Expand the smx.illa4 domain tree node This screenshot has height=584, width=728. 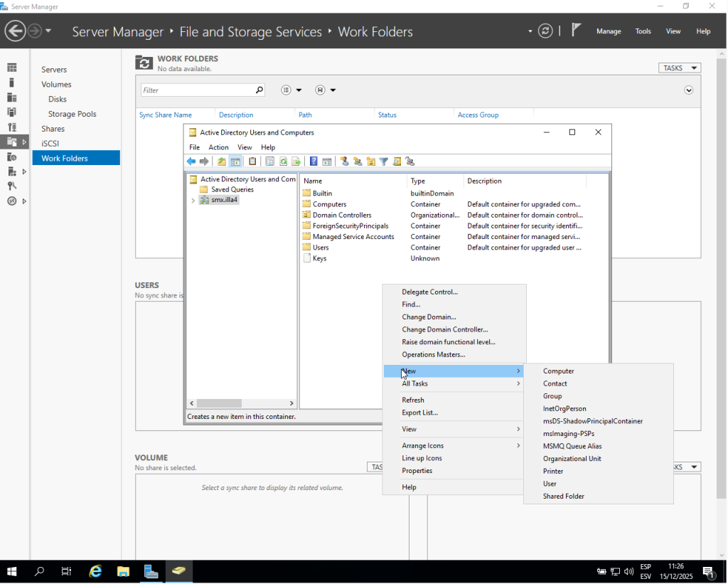click(x=193, y=201)
